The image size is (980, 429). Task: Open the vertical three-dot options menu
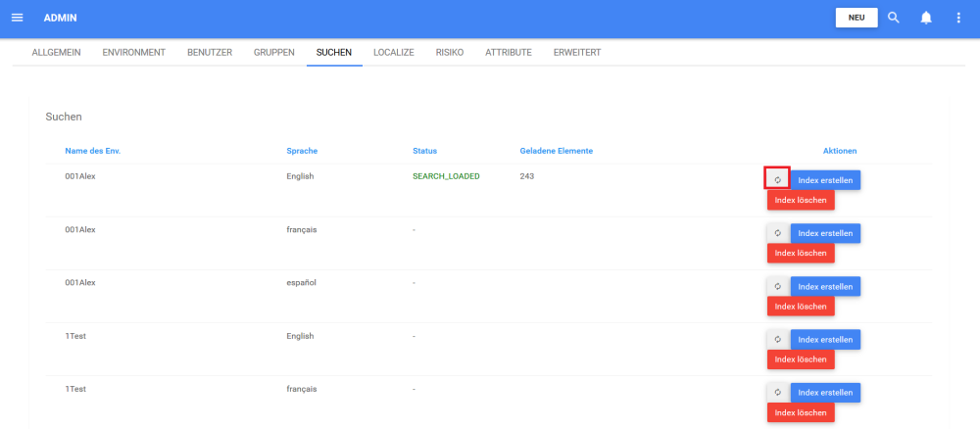pyautogui.click(x=958, y=18)
